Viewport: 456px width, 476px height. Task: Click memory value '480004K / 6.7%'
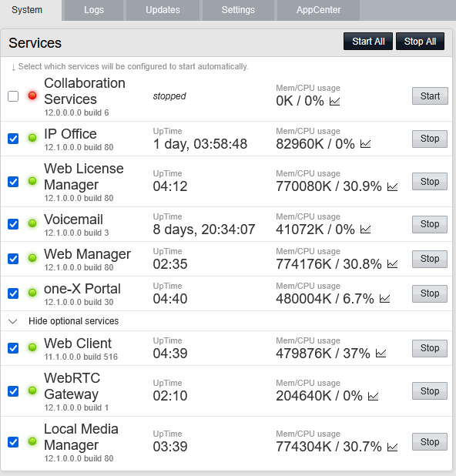[325, 299]
